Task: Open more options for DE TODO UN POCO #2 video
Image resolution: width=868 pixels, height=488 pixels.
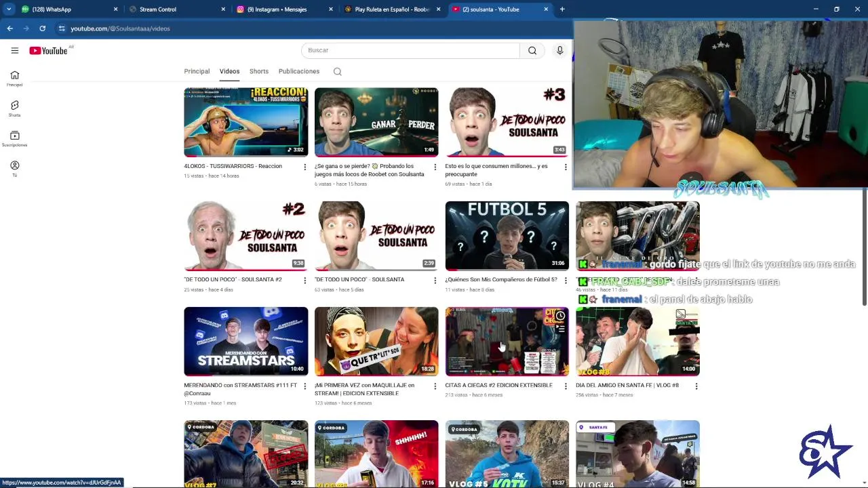Action: click(304, 280)
